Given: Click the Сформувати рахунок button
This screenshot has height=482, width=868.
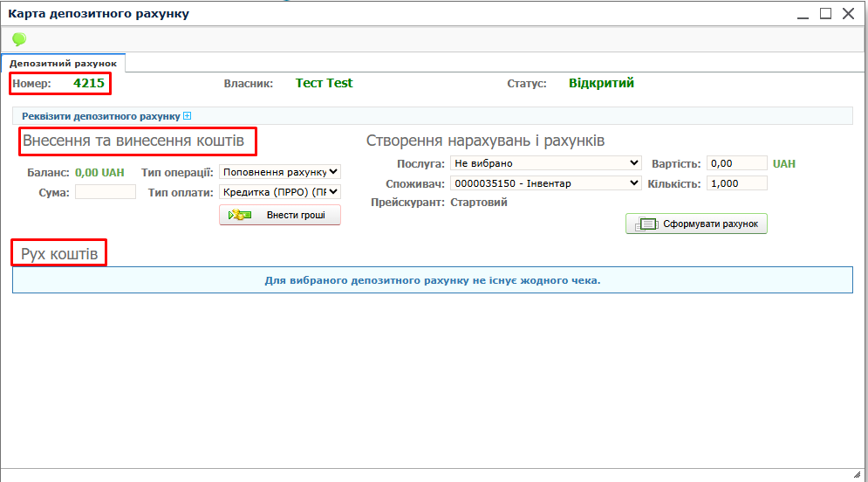Looking at the screenshot, I should coord(696,224).
